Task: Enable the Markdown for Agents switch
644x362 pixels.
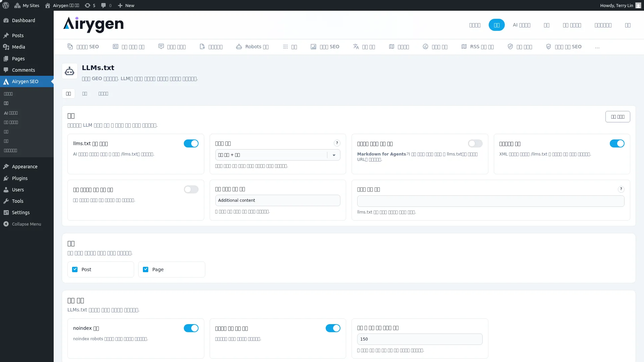Action: pyautogui.click(x=475, y=143)
